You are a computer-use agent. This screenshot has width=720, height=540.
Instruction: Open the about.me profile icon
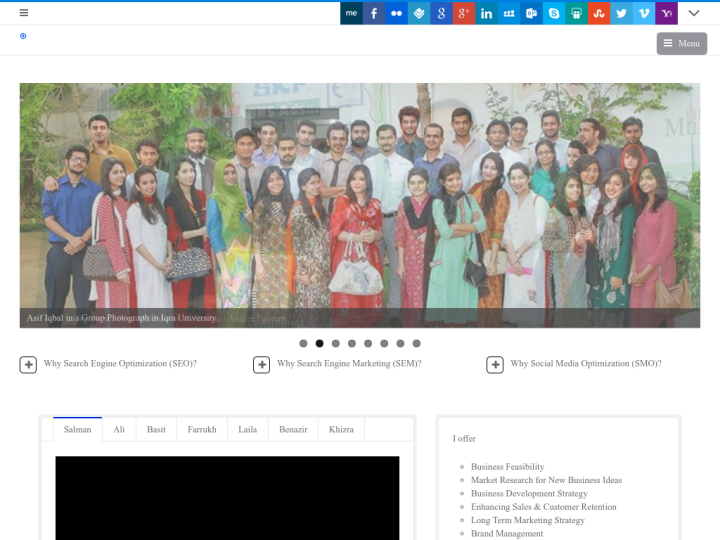click(351, 13)
